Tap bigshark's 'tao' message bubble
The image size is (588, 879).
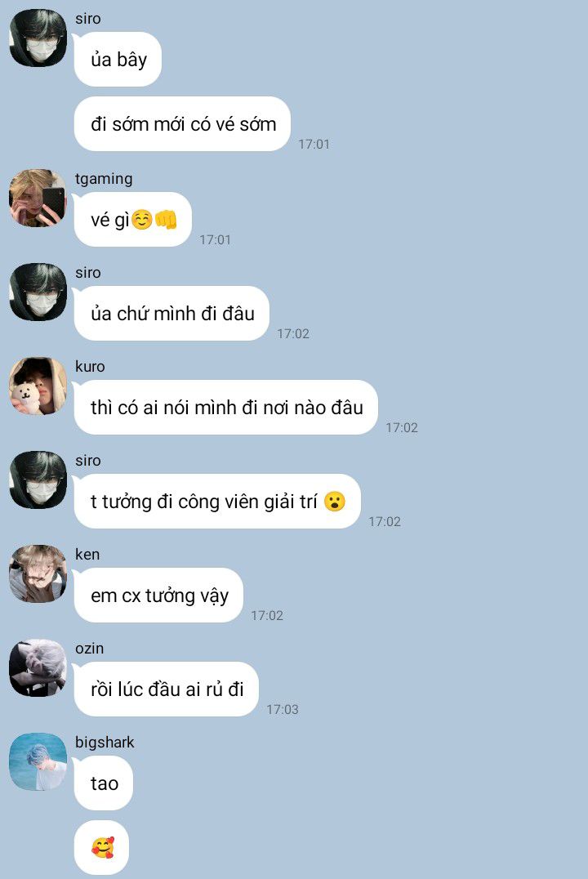click(x=104, y=783)
